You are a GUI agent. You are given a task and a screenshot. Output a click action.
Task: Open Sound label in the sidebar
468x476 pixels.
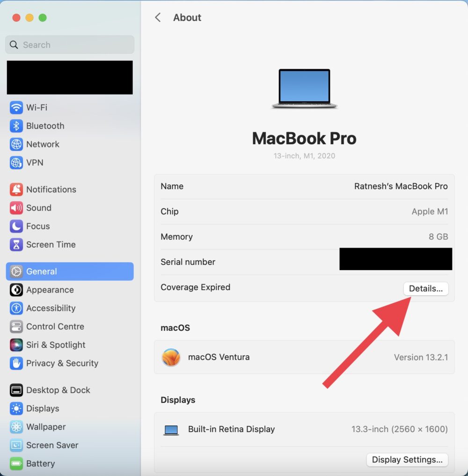pyautogui.click(x=39, y=208)
